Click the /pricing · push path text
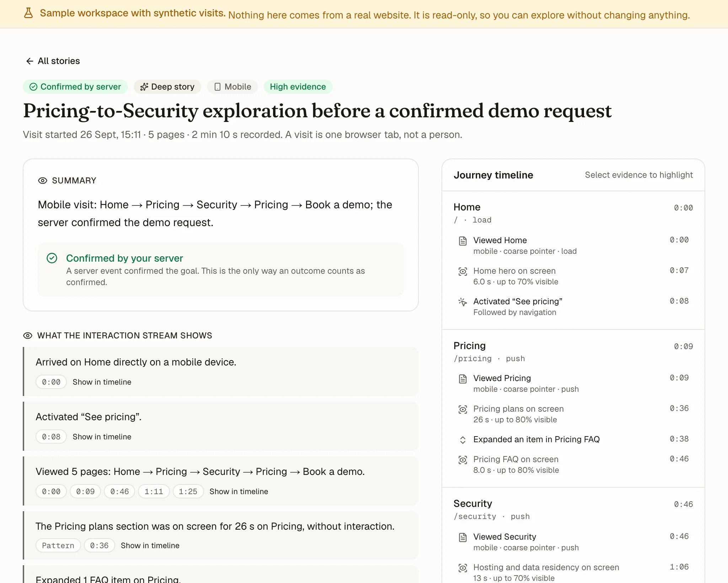728x583 pixels. [489, 358]
